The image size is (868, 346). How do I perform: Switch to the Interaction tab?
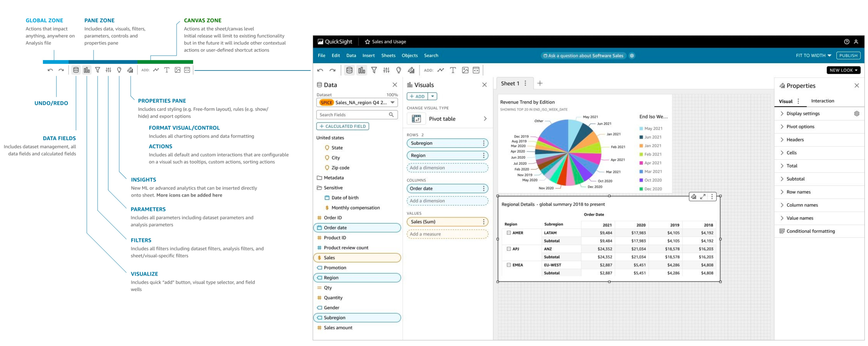pos(822,101)
